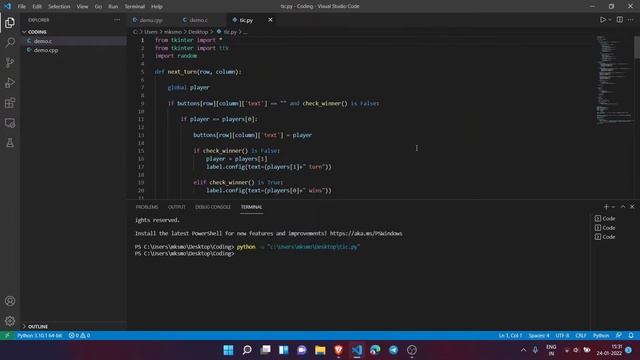Click the aka.ms/PSWindows link in terminal
Image resolution: width=640 pixels, height=360 pixels.
pyautogui.click(x=366, y=233)
